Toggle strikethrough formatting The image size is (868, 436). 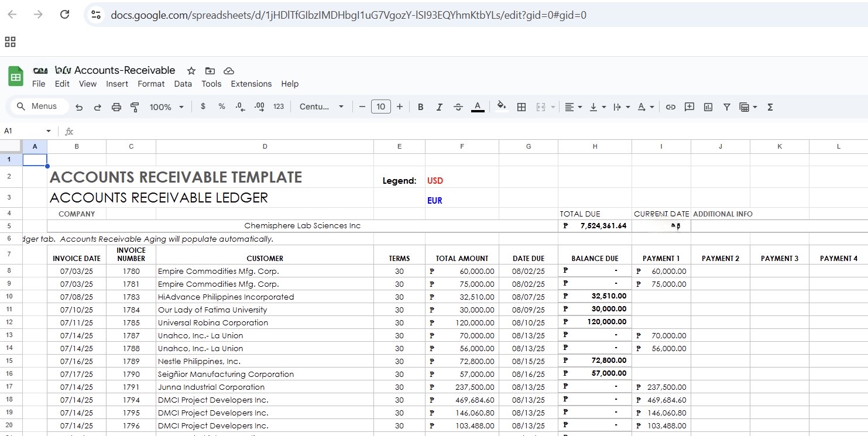pos(458,107)
